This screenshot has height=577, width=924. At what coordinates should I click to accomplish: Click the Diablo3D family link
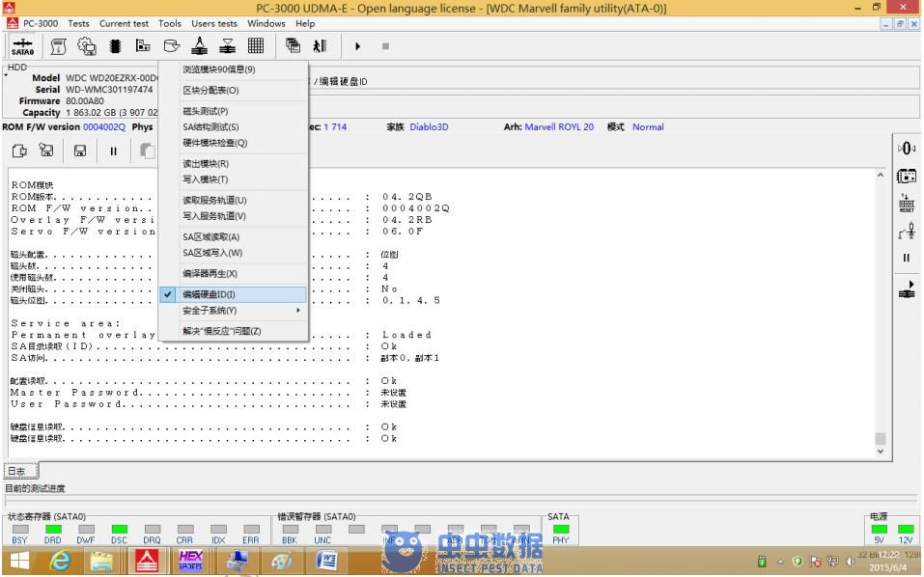pos(429,127)
